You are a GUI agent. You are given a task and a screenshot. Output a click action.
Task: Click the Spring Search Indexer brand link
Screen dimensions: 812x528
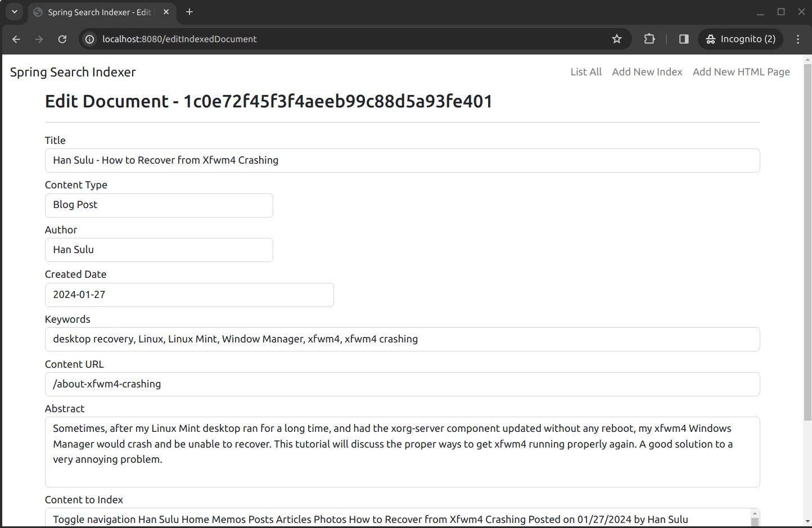coord(73,72)
